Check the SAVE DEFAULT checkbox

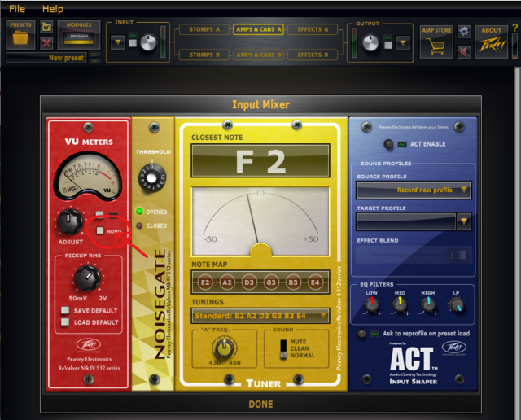pos(65,310)
